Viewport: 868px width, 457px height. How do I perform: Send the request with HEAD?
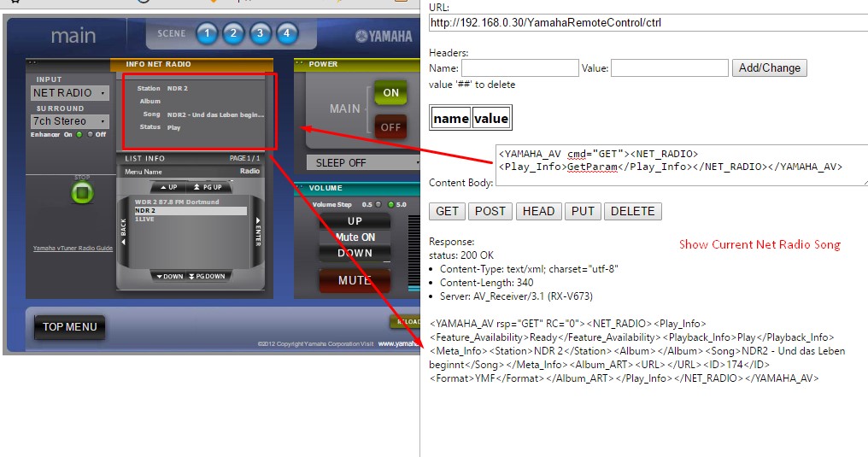pyautogui.click(x=538, y=211)
